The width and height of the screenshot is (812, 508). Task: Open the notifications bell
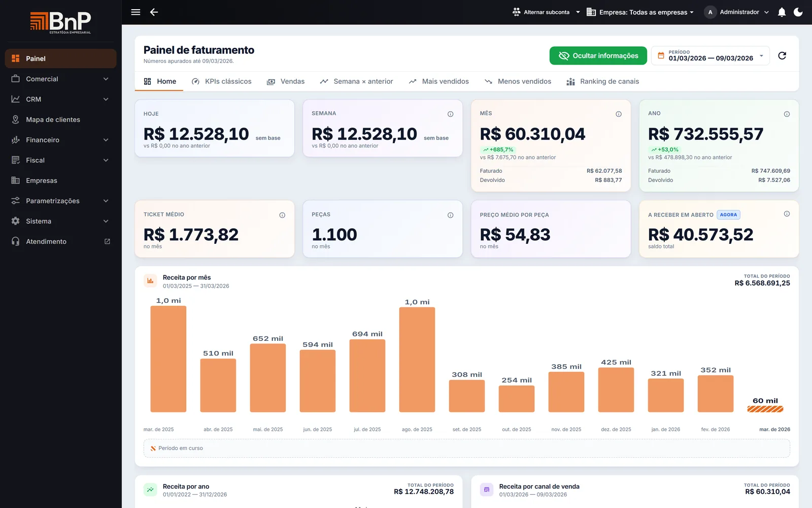click(782, 12)
